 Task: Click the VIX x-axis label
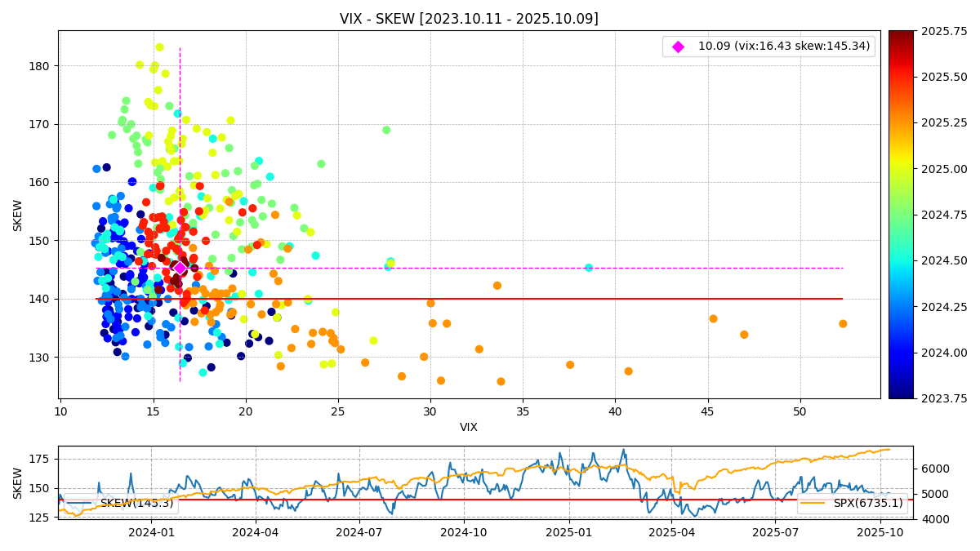click(469, 427)
